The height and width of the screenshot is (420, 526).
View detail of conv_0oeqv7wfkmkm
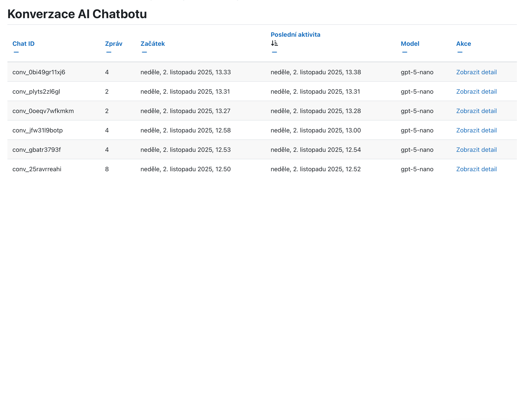(476, 111)
